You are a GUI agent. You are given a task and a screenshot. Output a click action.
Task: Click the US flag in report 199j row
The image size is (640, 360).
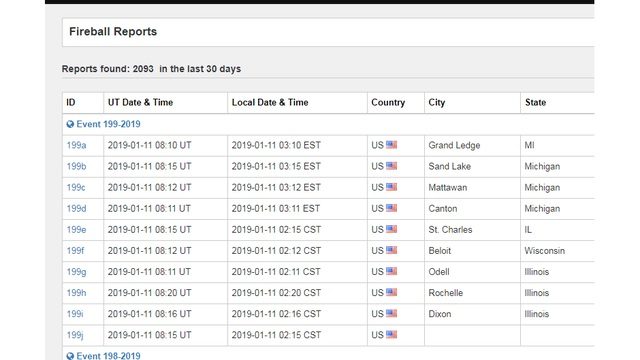pos(391,335)
